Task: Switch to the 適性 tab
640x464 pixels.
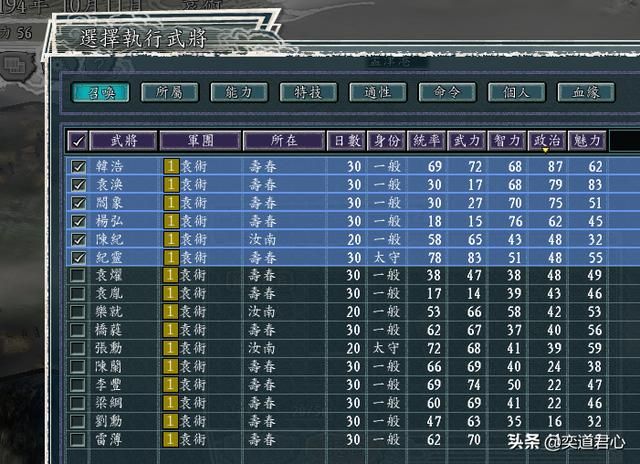Action: [x=378, y=93]
